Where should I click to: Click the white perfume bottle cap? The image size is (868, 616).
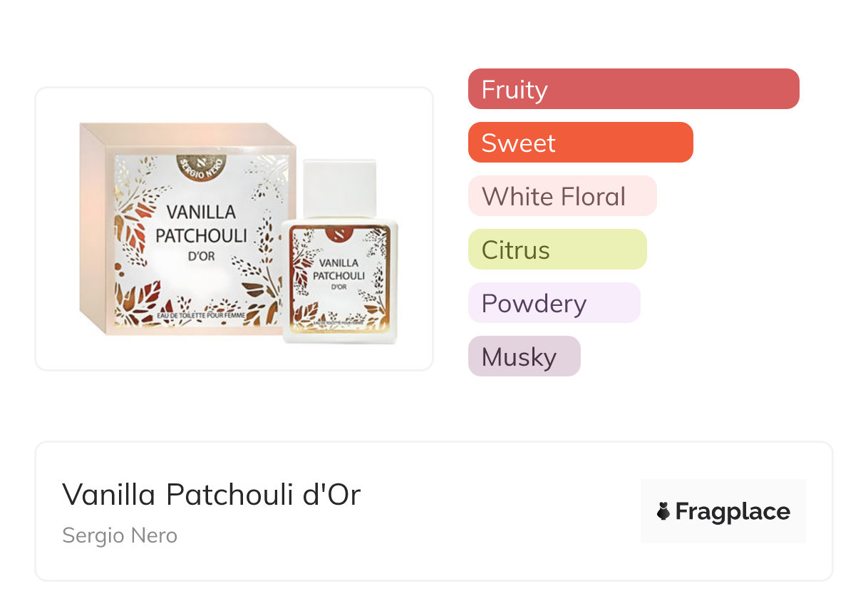coord(339,188)
